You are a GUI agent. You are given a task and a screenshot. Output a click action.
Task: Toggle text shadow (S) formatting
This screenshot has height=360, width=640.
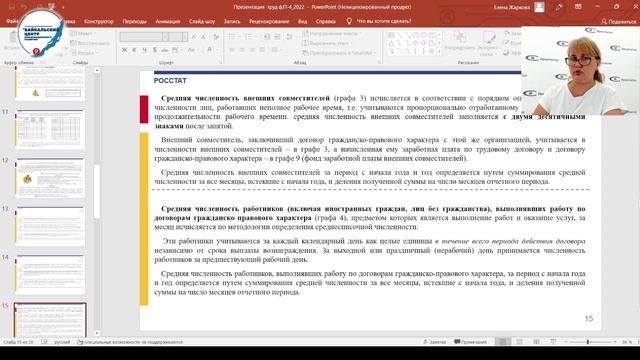pos(155,50)
